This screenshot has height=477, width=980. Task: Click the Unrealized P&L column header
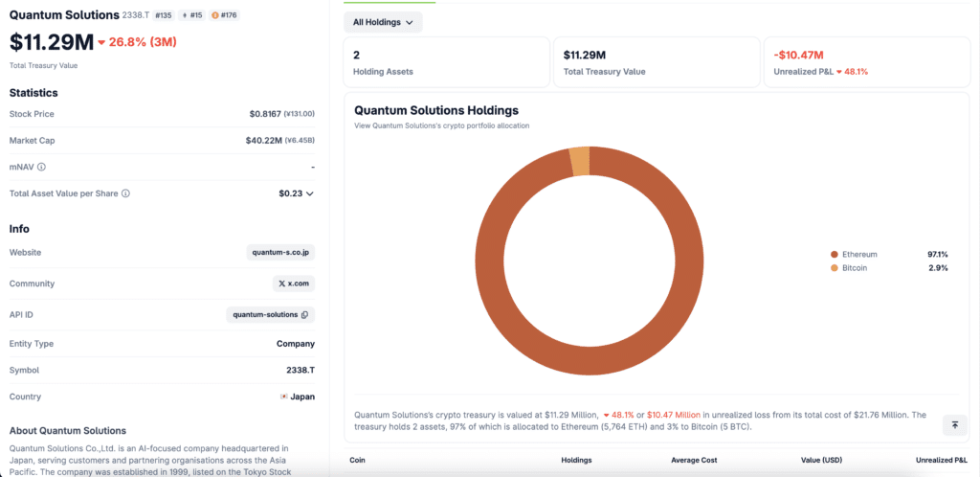[x=942, y=460]
